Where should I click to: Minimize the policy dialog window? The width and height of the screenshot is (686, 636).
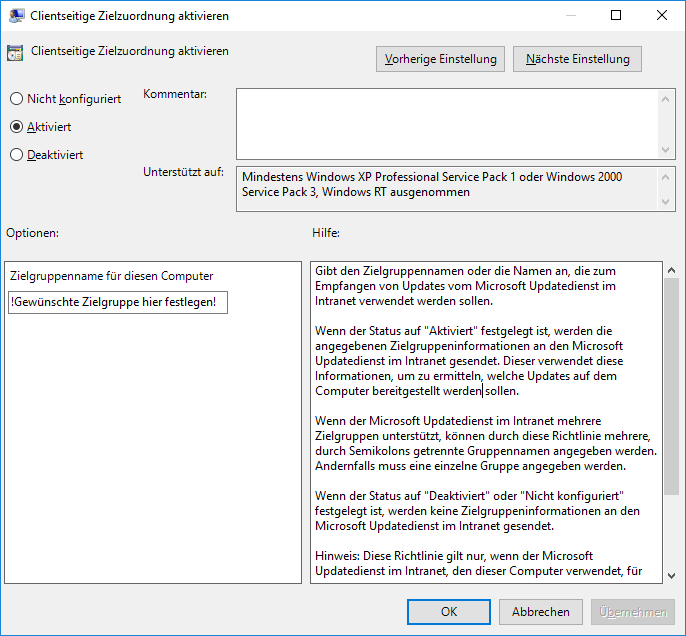click(570, 16)
